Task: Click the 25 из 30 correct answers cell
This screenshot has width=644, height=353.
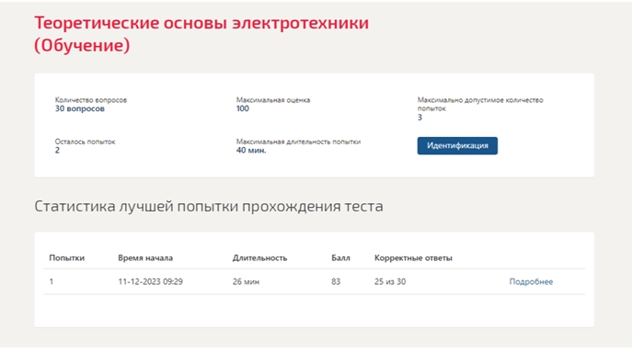Action: 390,281
